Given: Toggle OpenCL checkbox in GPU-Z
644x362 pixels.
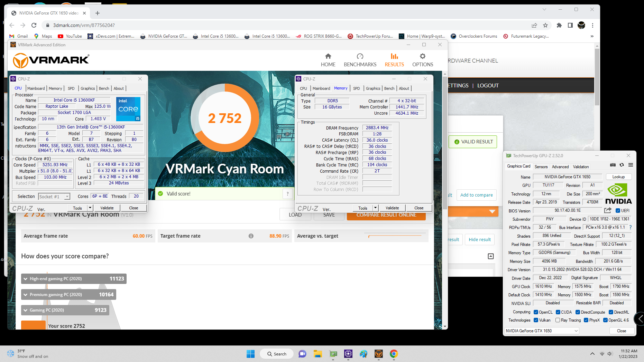Looking at the screenshot, I should pyautogui.click(x=536, y=312).
